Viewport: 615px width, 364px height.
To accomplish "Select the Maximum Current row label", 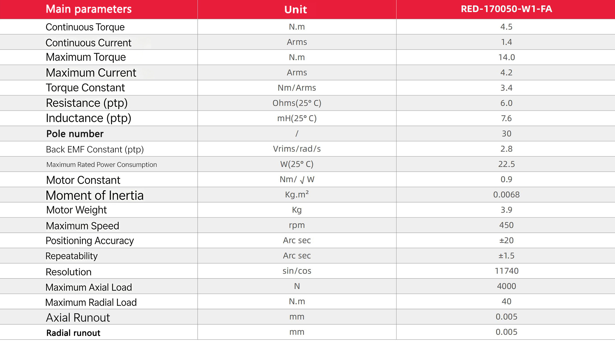I will [x=91, y=73].
